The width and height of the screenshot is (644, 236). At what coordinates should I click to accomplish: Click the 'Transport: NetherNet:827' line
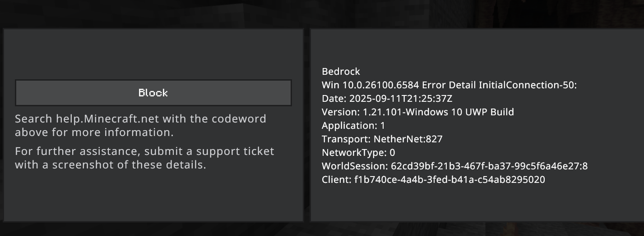(382, 139)
